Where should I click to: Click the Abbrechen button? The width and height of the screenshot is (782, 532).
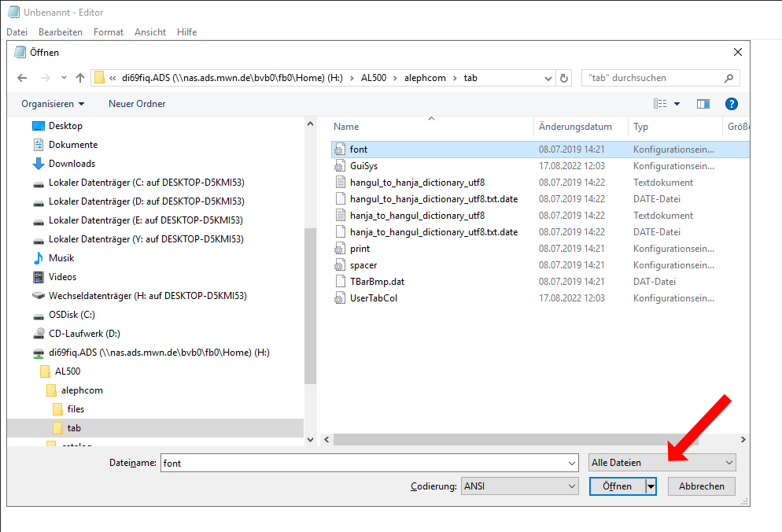pyautogui.click(x=701, y=486)
